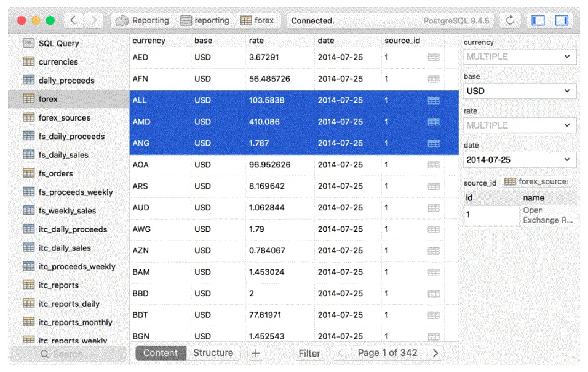Open the Filter button

point(309,354)
